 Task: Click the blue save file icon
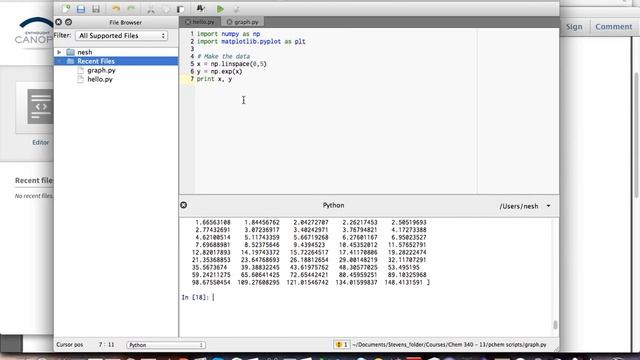[81, 9]
